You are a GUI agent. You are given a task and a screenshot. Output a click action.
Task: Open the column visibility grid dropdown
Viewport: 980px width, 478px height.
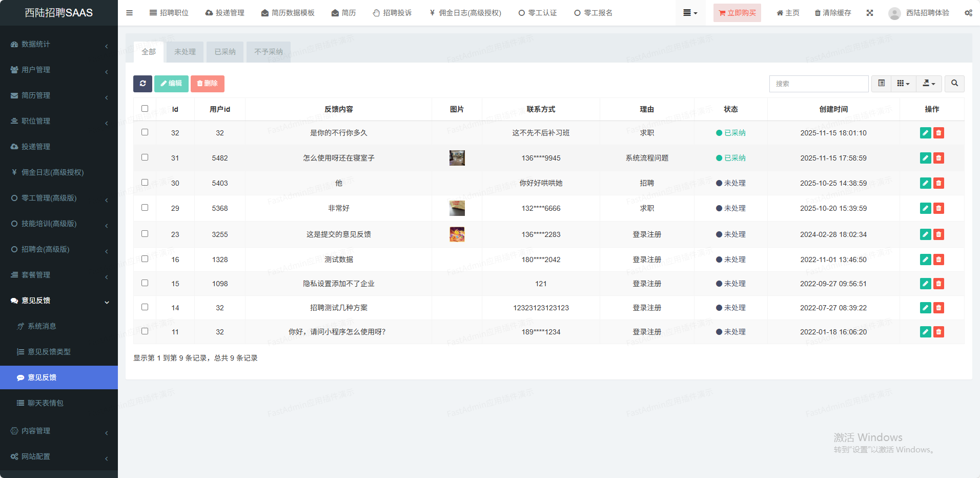903,84
